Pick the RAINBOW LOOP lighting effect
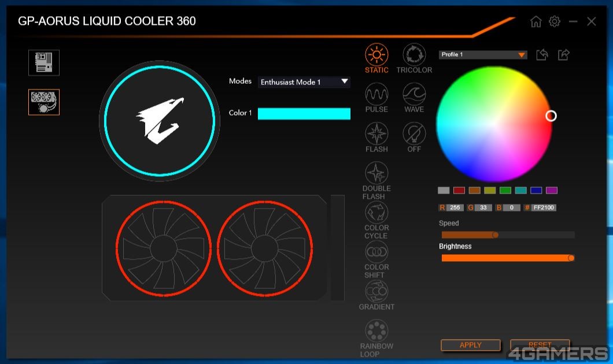613x364 pixels. pyautogui.click(x=376, y=330)
